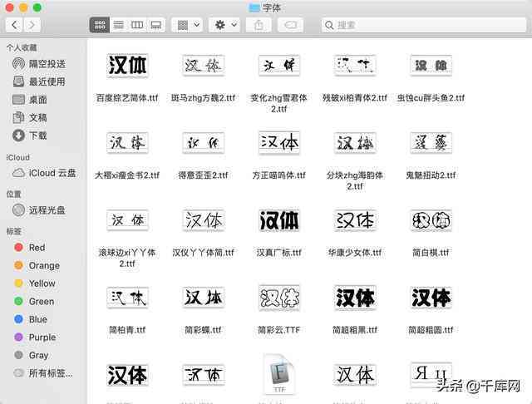This screenshot has height=404, width=532.
Task: Open Downloads (下载) in sidebar
Action: (x=30, y=135)
